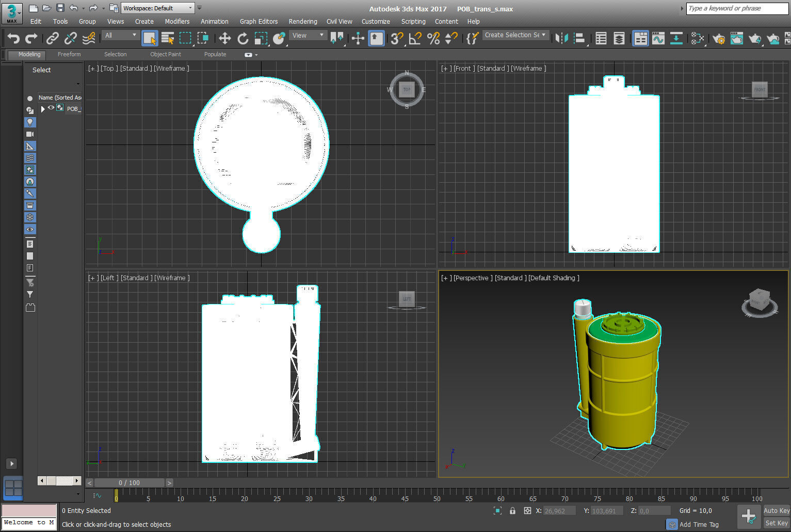Click the Auto Key button
The width and height of the screenshot is (791, 532).
(x=777, y=511)
